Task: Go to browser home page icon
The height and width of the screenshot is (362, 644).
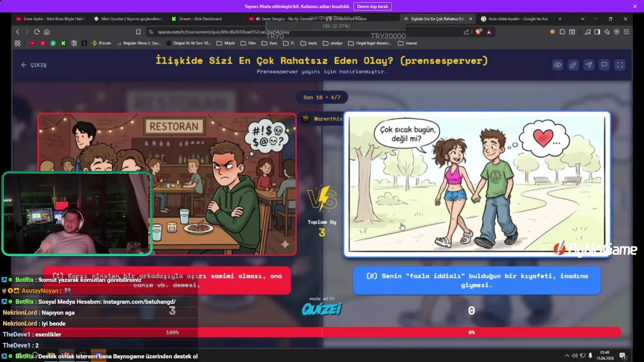Action: click(46, 32)
